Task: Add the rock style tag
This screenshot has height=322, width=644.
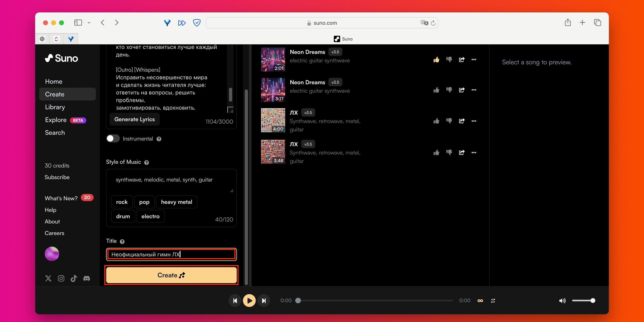Action: [x=122, y=202]
